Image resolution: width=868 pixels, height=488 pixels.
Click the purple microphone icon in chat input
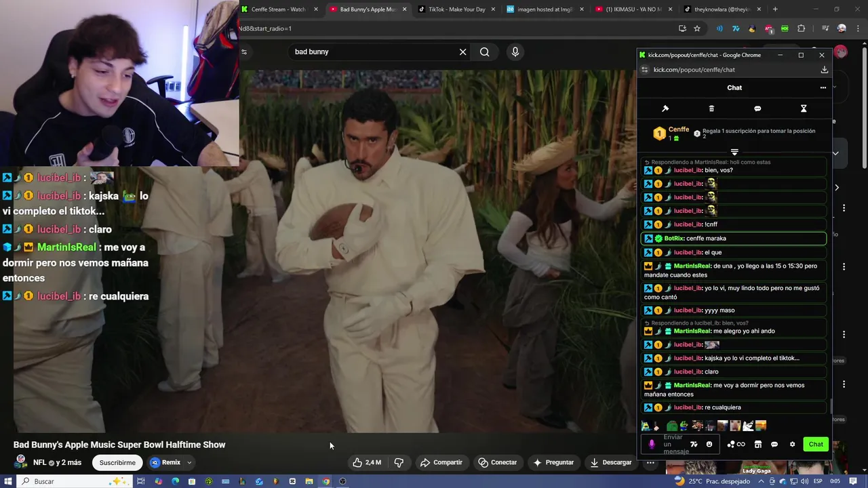pos(652,445)
